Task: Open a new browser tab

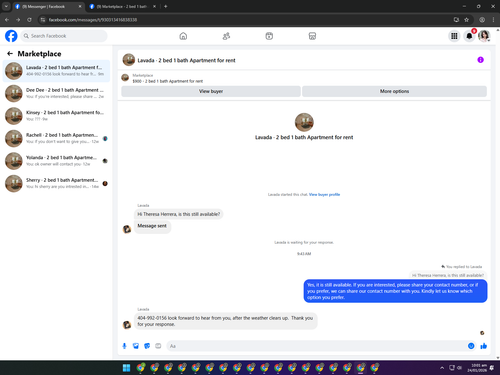Action: 165,6
